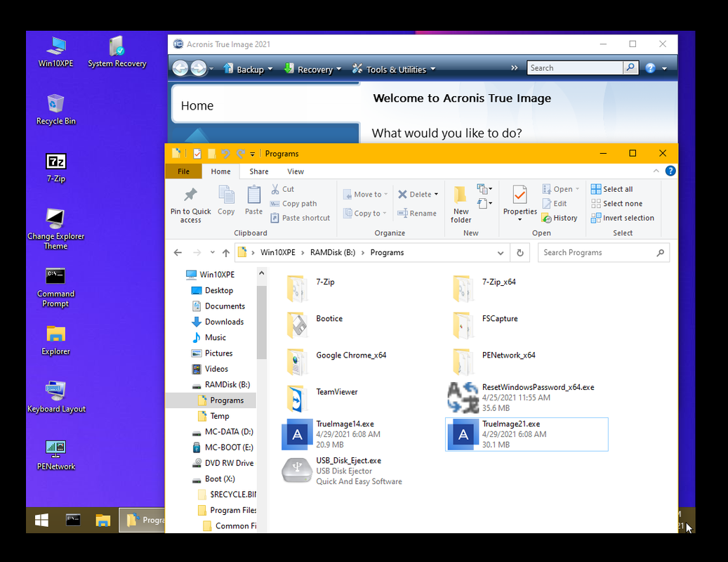Collapse the Explorer ribbon chevron
728x562 pixels.
click(656, 171)
